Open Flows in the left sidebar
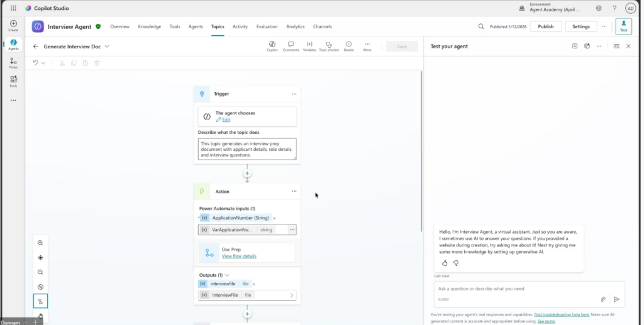This screenshot has width=644, height=325. tap(13, 62)
